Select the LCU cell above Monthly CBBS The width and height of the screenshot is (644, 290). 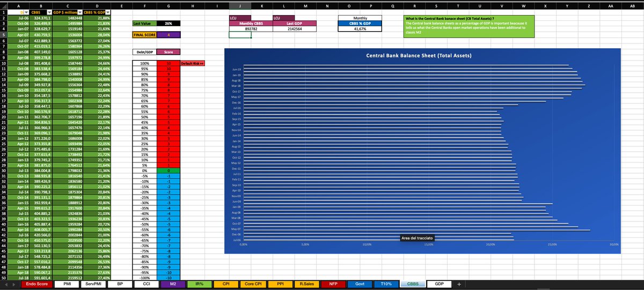pos(239,17)
